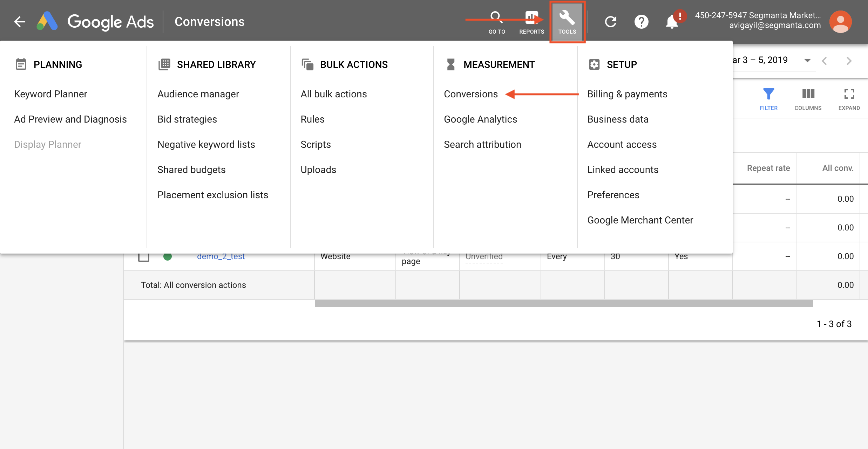Screen dimensions: 868x449
Task: Open Search attribution
Action: point(482,144)
